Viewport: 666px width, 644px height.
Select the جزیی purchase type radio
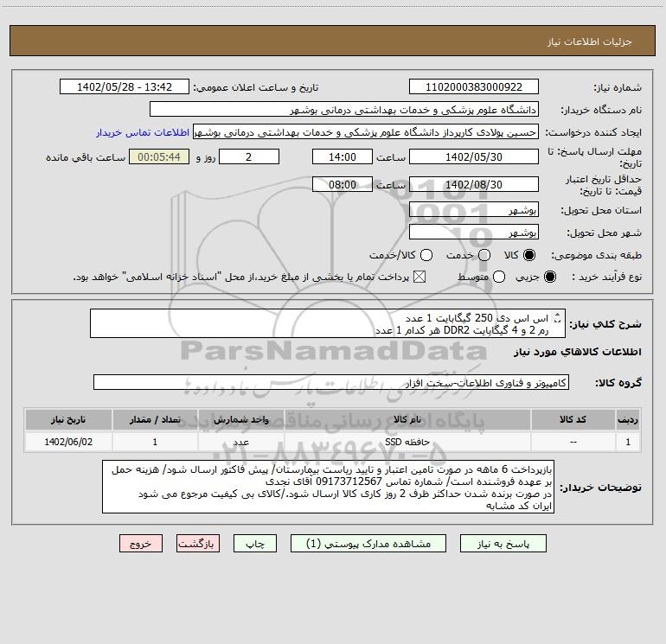coord(550,277)
